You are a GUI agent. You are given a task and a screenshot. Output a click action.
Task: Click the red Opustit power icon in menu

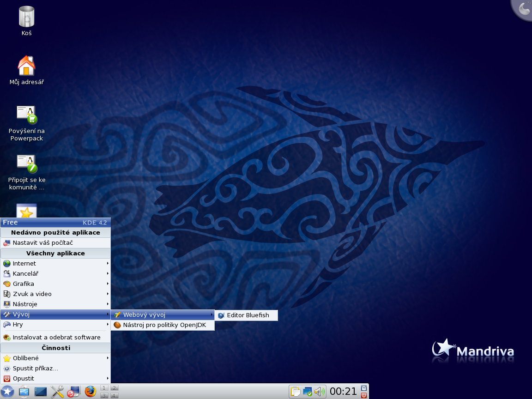[x=7, y=378]
